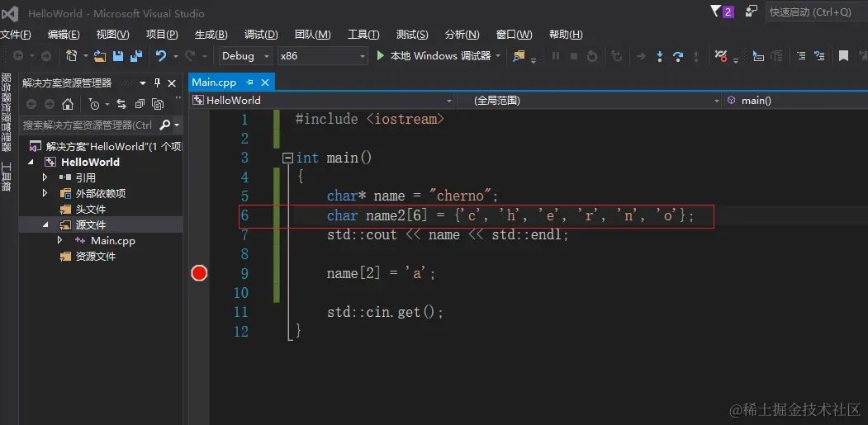The width and height of the screenshot is (868, 425).
Task: Save the current file with single disk icon
Action: click(118, 56)
